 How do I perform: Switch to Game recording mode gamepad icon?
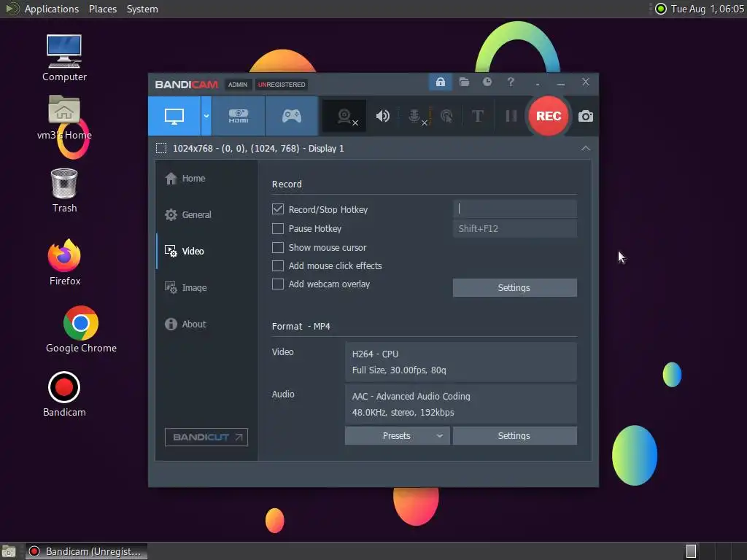(x=292, y=116)
